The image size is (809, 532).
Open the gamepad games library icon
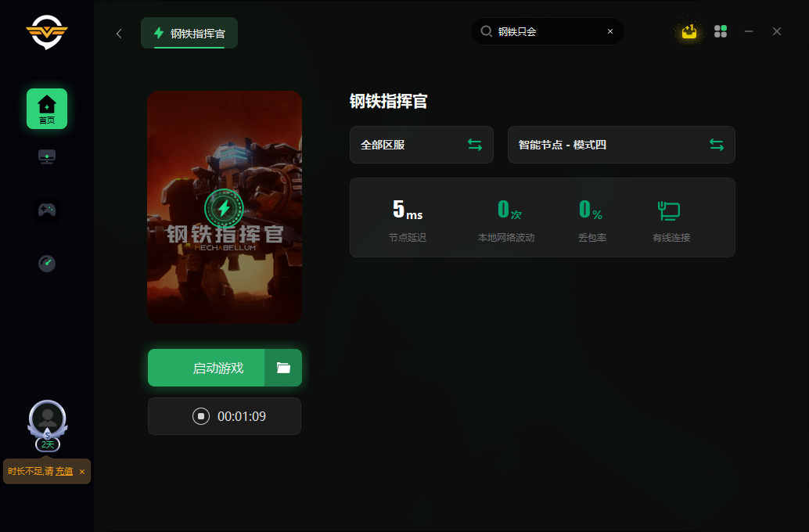click(x=47, y=210)
